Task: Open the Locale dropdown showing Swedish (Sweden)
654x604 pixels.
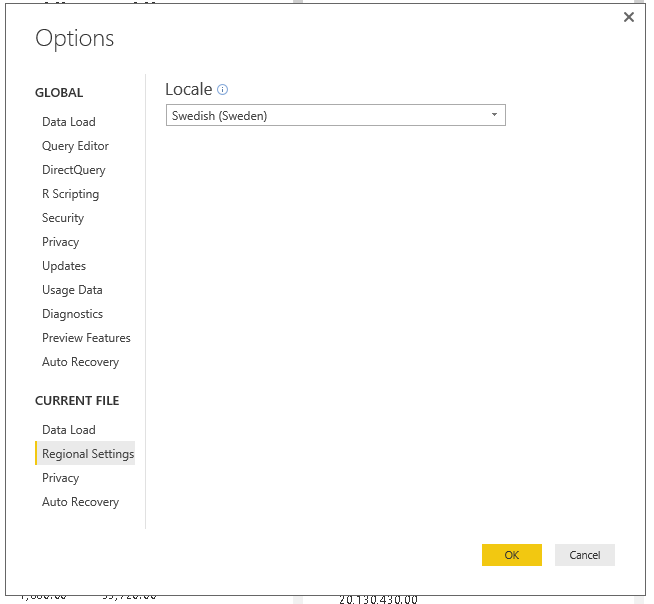Action: [x=336, y=115]
